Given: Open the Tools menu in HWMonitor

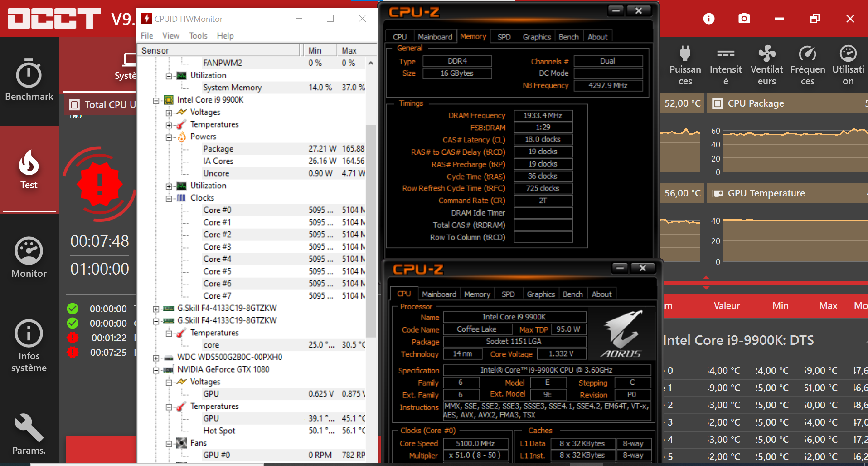Looking at the screenshot, I should coord(198,36).
